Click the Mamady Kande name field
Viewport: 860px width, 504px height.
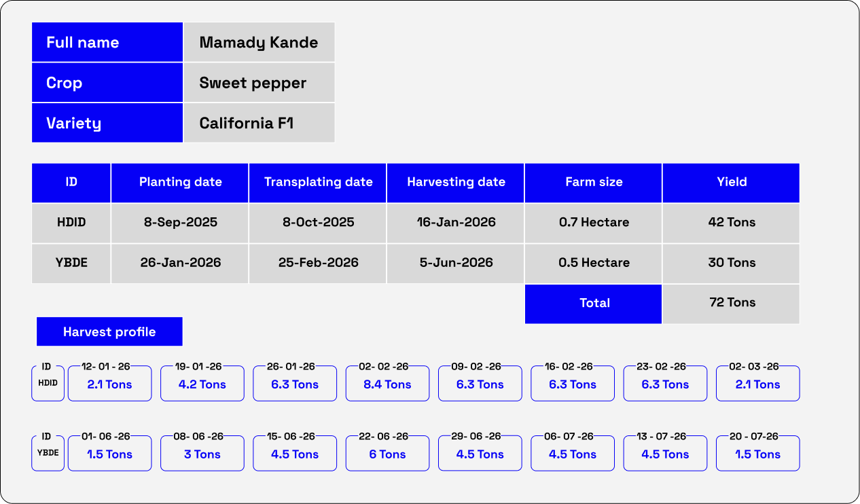coord(259,42)
